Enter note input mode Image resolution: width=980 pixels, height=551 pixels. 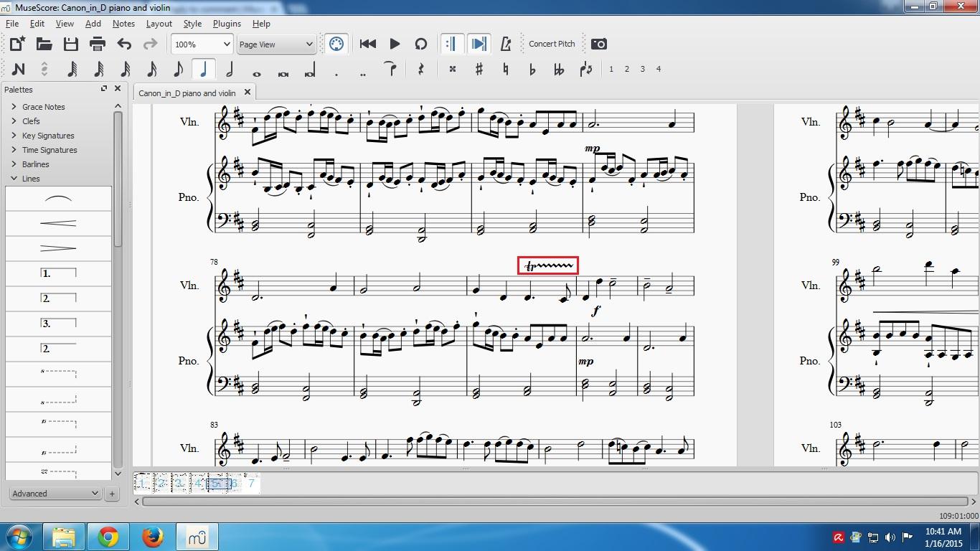tap(18, 70)
